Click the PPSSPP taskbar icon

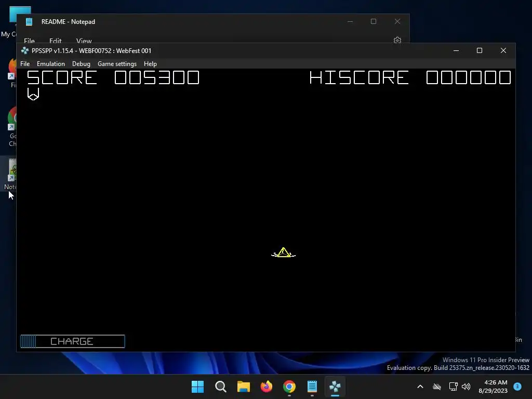click(x=335, y=387)
